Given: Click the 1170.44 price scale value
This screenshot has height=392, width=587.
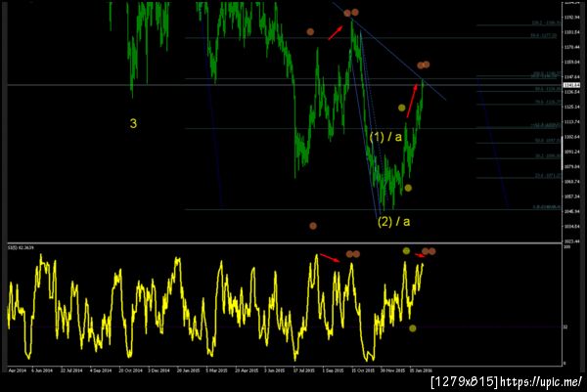Looking at the screenshot, I should pos(572,47).
